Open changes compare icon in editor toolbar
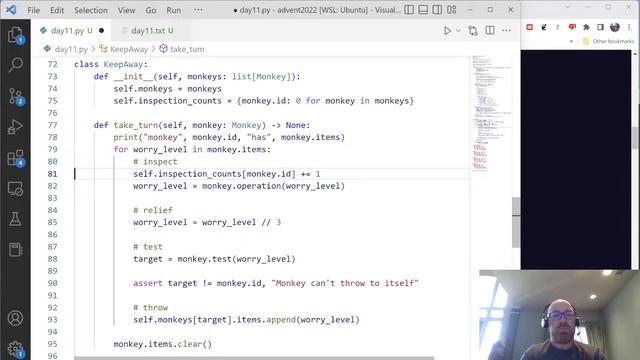The image size is (640, 360). pyautogui.click(x=473, y=31)
